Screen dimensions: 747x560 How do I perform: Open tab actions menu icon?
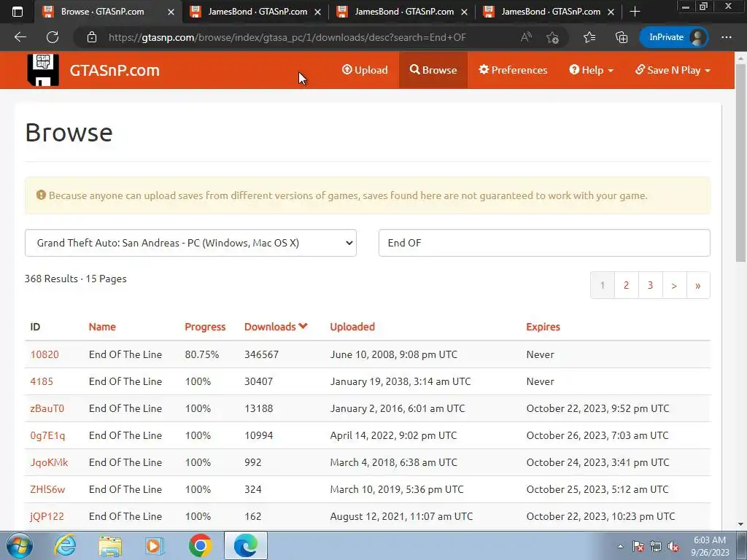coord(18,12)
